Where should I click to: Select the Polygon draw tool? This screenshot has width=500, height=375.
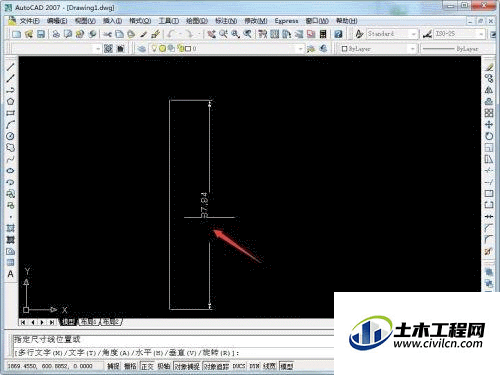click(10, 102)
